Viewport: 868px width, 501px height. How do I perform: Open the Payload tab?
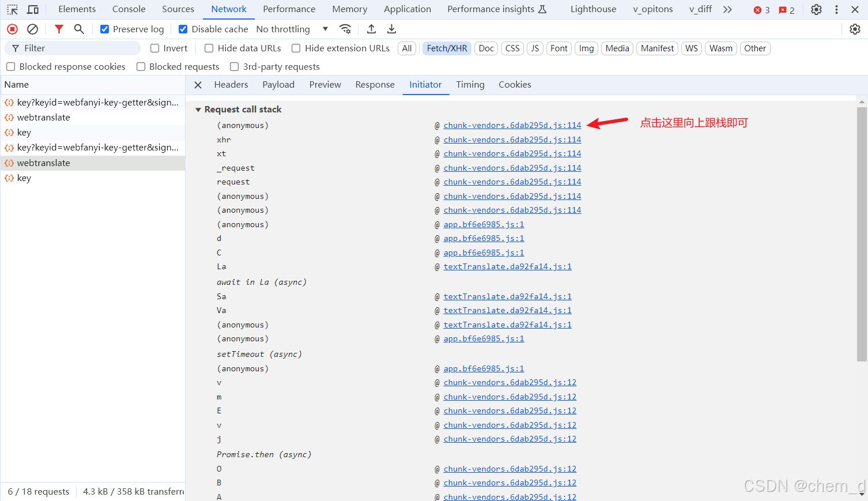278,85
